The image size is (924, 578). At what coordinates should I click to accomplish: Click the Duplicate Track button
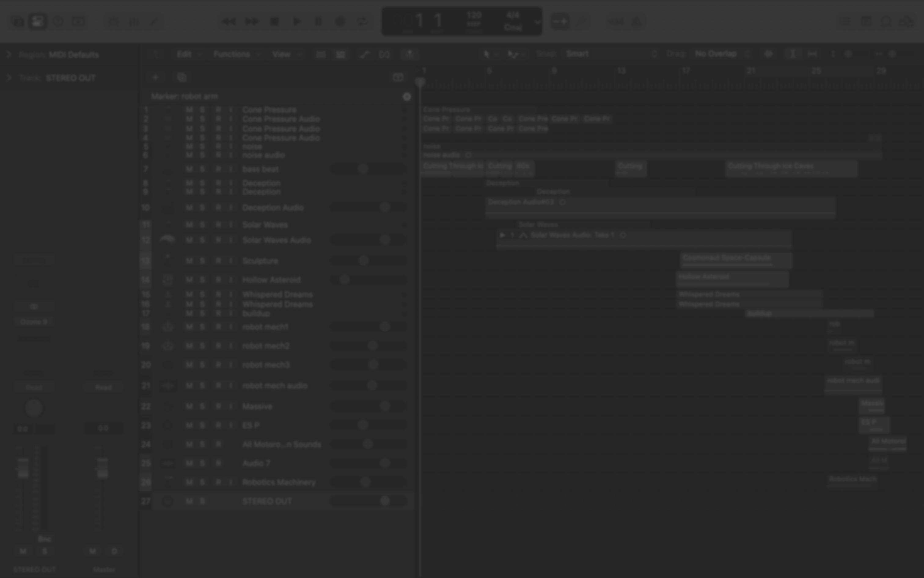[x=182, y=78]
